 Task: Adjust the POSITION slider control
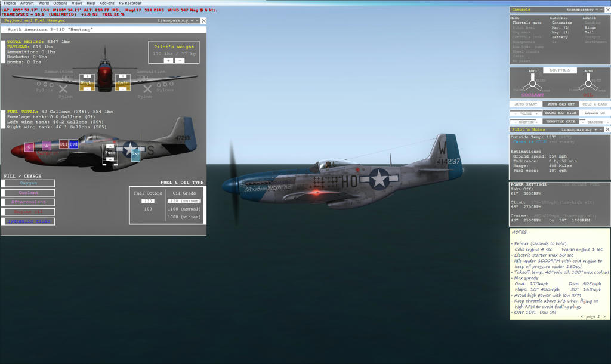pos(526,122)
